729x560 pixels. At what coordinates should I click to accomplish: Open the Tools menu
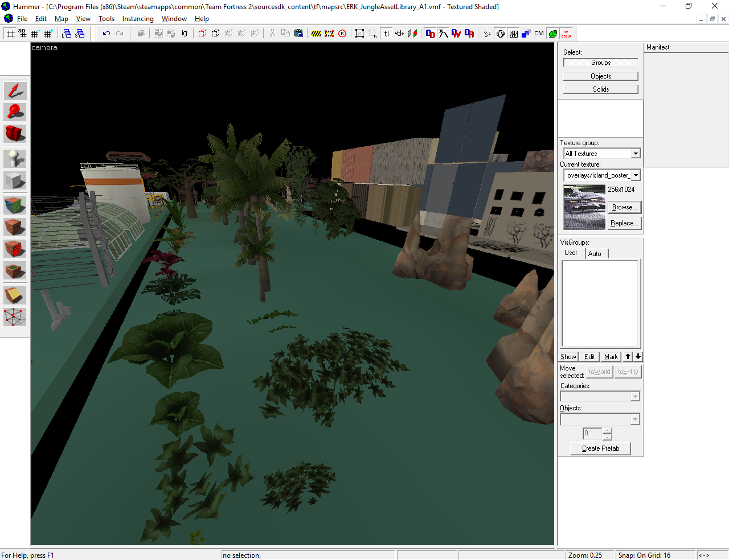pyautogui.click(x=107, y=19)
